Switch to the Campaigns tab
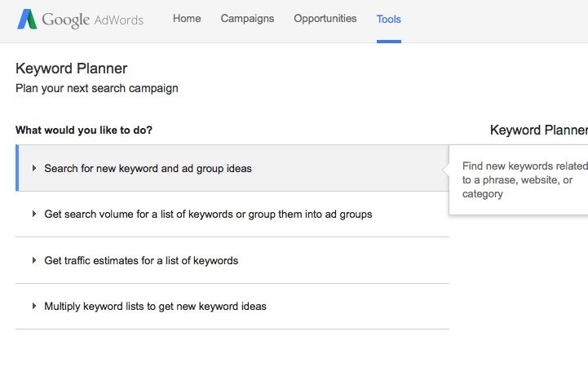Screen dimensions: 588x367 [x=247, y=19]
